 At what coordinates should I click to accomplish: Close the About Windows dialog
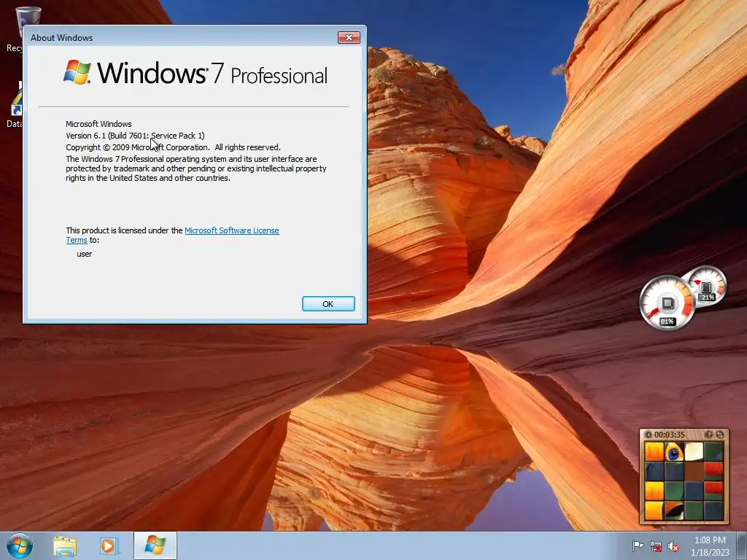349,38
